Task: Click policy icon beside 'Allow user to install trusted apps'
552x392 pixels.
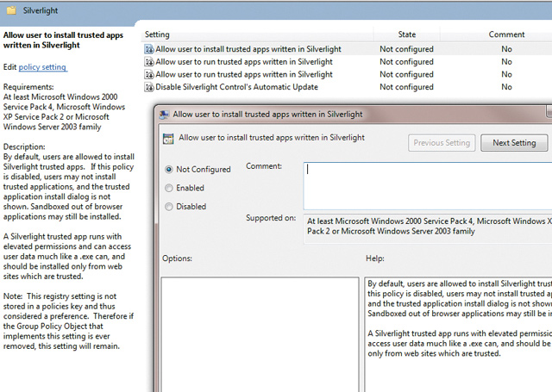Action: point(149,49)
